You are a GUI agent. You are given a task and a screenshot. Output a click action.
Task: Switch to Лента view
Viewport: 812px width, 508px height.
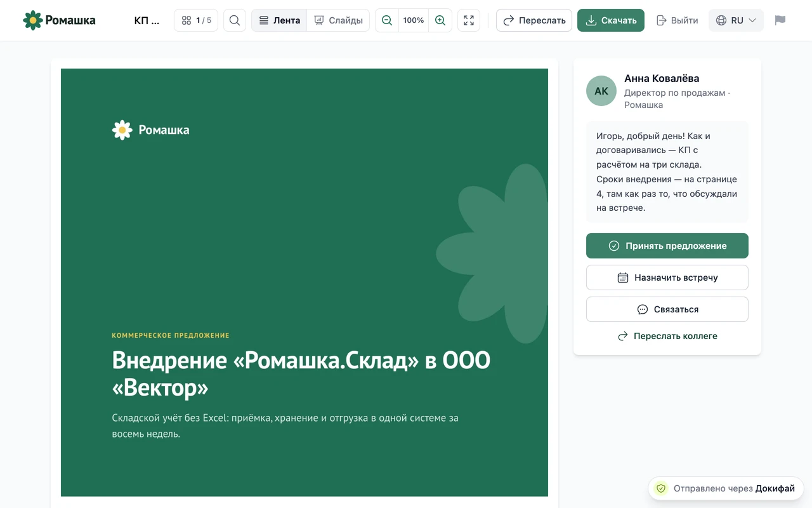point(280,20)
